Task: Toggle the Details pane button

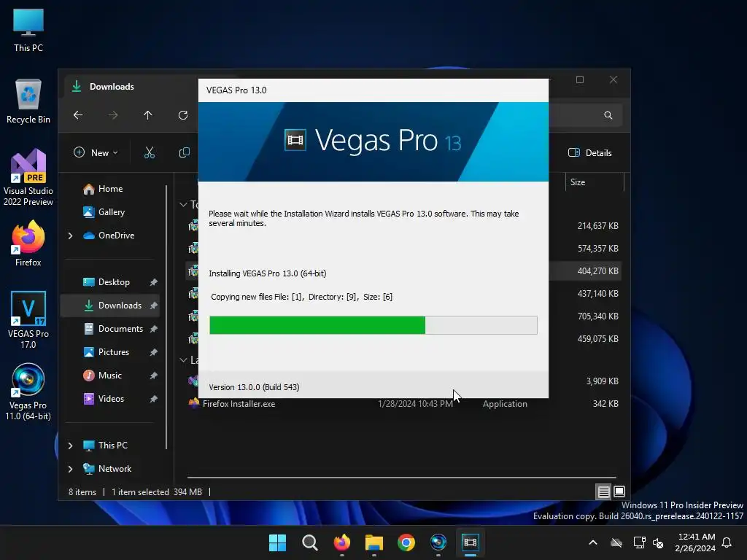Action: coord(590,152)
